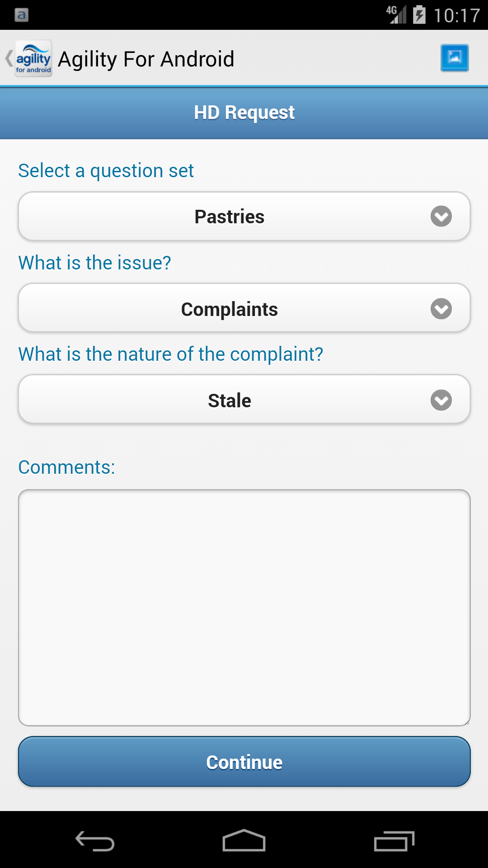Tap the Agility for Android logo

[x=33, y=59]
